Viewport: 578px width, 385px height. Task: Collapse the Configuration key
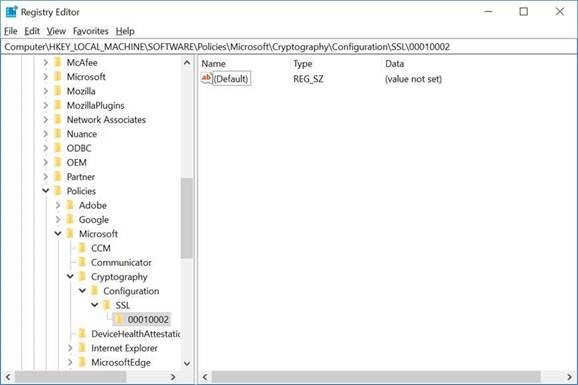click(x=83, y=291)
